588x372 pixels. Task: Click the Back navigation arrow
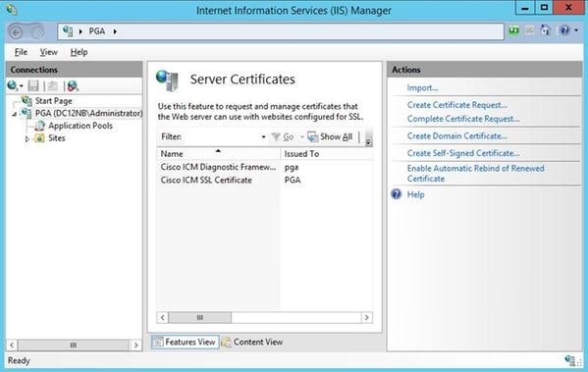pos(16,32)
